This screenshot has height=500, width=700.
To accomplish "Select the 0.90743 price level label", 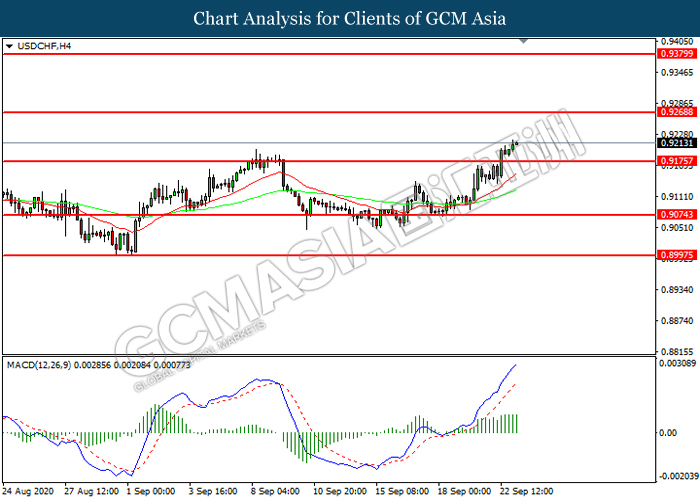I will coord(677,215).
